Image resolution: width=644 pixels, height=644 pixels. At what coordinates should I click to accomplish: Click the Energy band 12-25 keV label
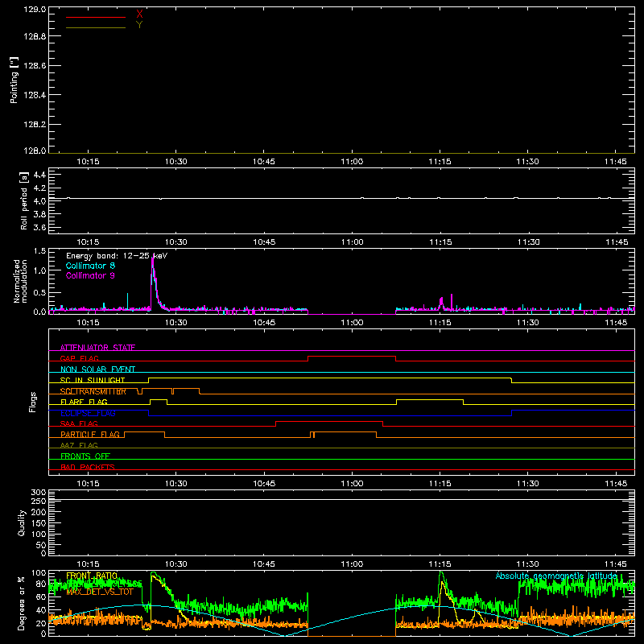pos(117,256)
